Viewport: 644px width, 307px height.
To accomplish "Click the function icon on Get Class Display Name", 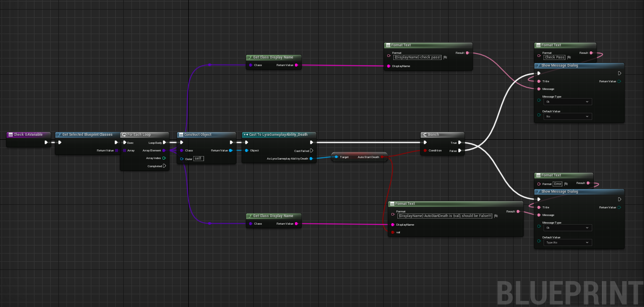I will click(252, 57).
